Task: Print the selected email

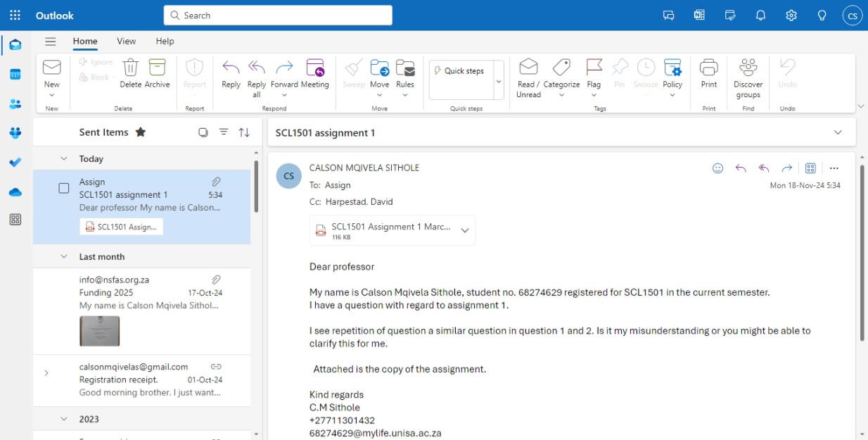Action: pyautogui.click(x=708, y=73)
